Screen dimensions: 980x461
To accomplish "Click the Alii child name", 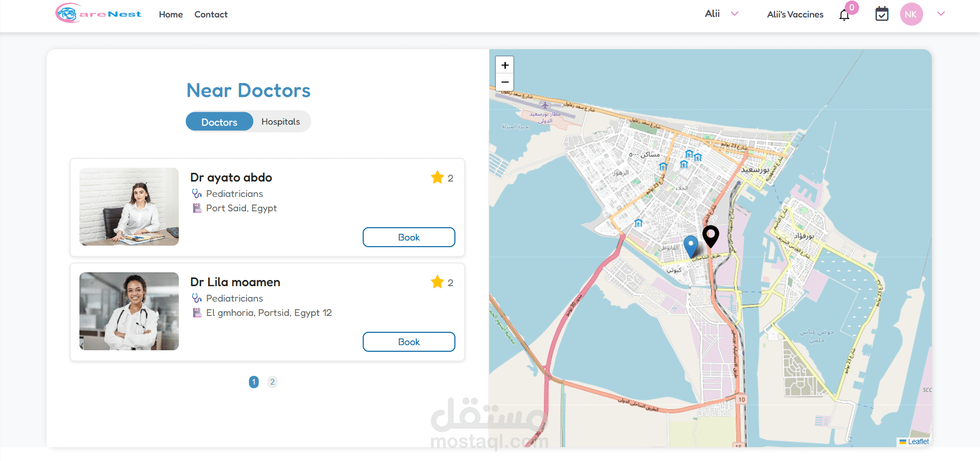I will pos(712,14).
